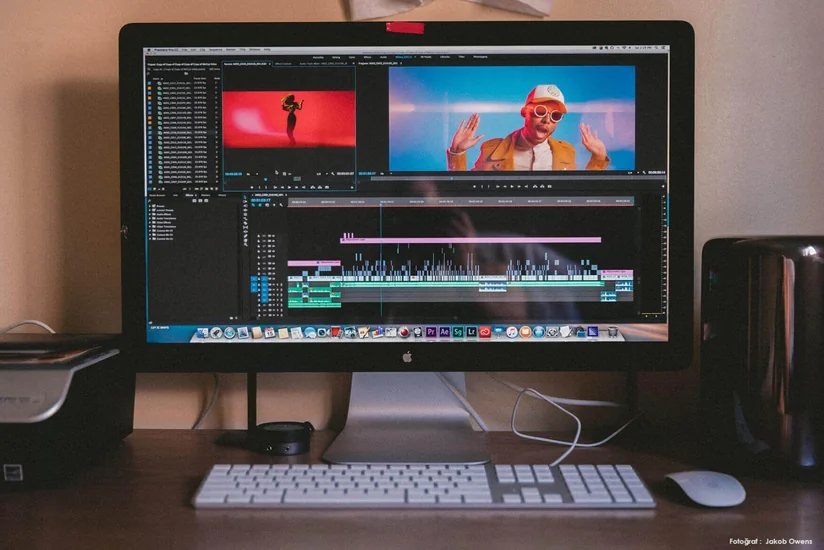824x550 pixels.
Task: Open Adobe Creative Cloud dock icon
Action: [485, 332]
